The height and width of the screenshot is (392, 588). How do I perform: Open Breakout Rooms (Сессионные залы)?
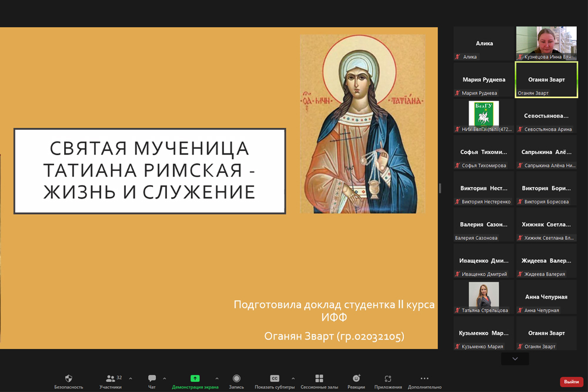319,379
